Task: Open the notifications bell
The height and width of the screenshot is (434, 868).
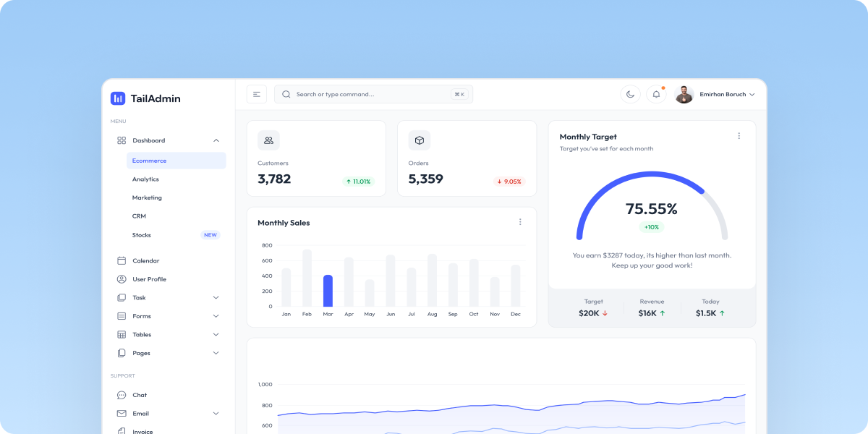Action: click(x=656, y=94)
